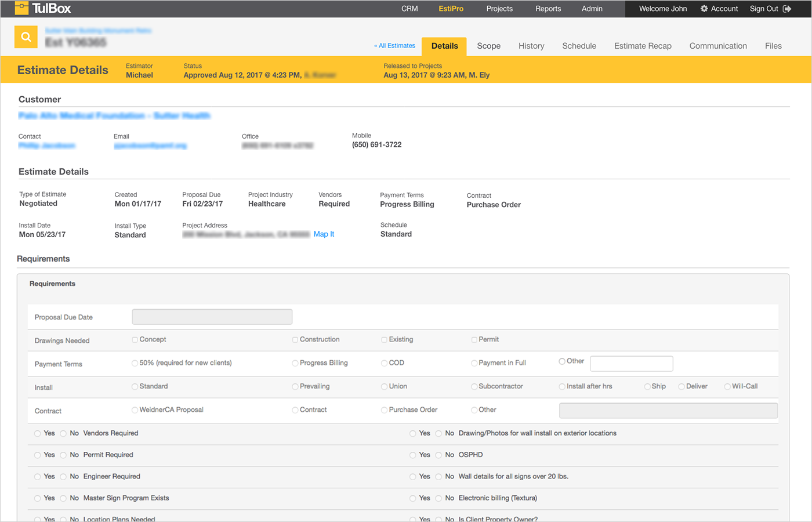Select Will-Call install option

click(x=727, y=386)
